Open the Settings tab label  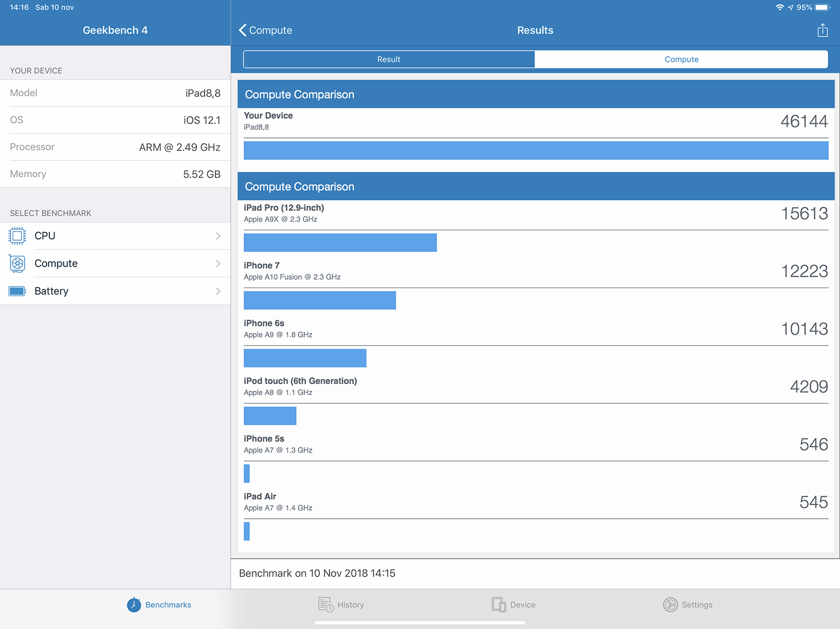pyautogui.click(x=697, y=605)
